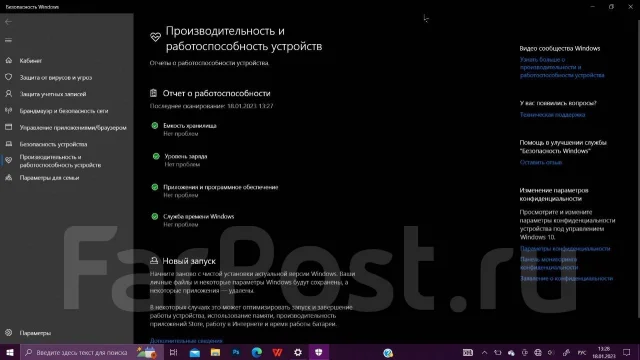Open the Windows Start menu
Image resolution: width=640 pixels, height=360 pixels.
[10, 352]
